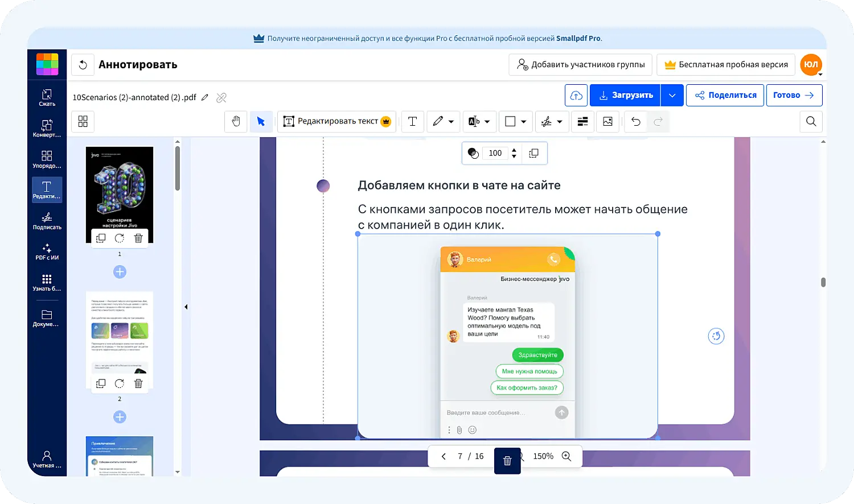Toggle the page thumbnails grid view
This screenshot has width=854, height=504.
[83, 121]
